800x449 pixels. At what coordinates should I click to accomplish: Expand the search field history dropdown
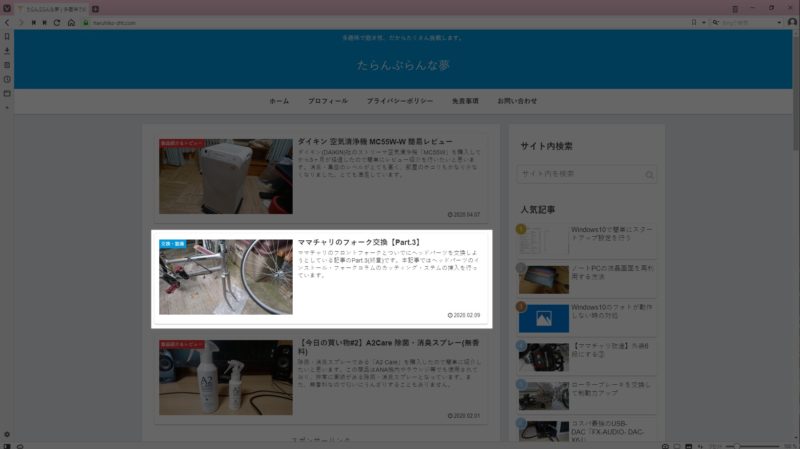779,22
